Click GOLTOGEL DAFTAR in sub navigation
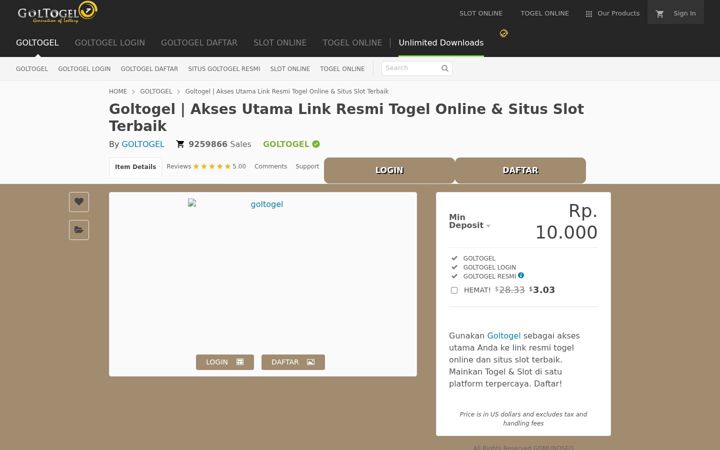The height and width of the screenshot is (450, 720). coord(149,69)
